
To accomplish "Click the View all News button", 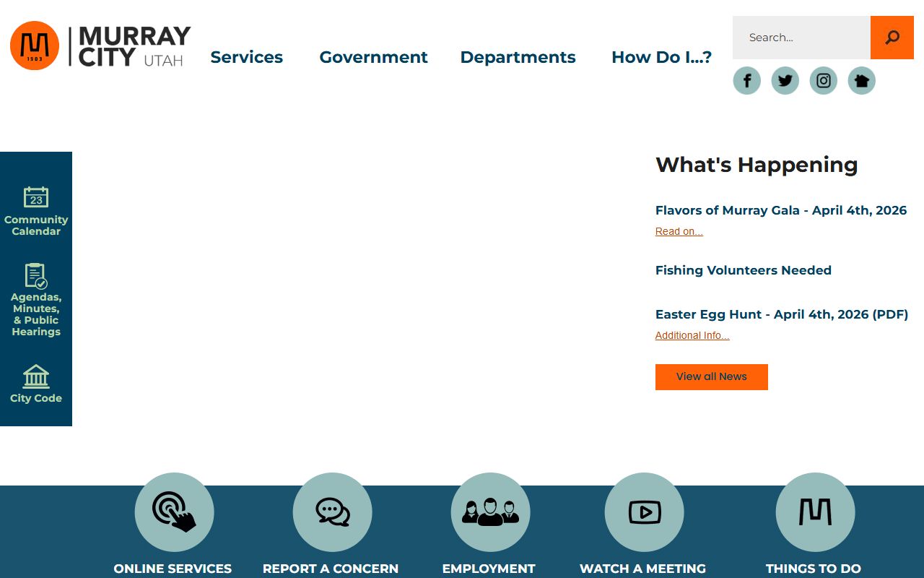I will pos(712,377).
